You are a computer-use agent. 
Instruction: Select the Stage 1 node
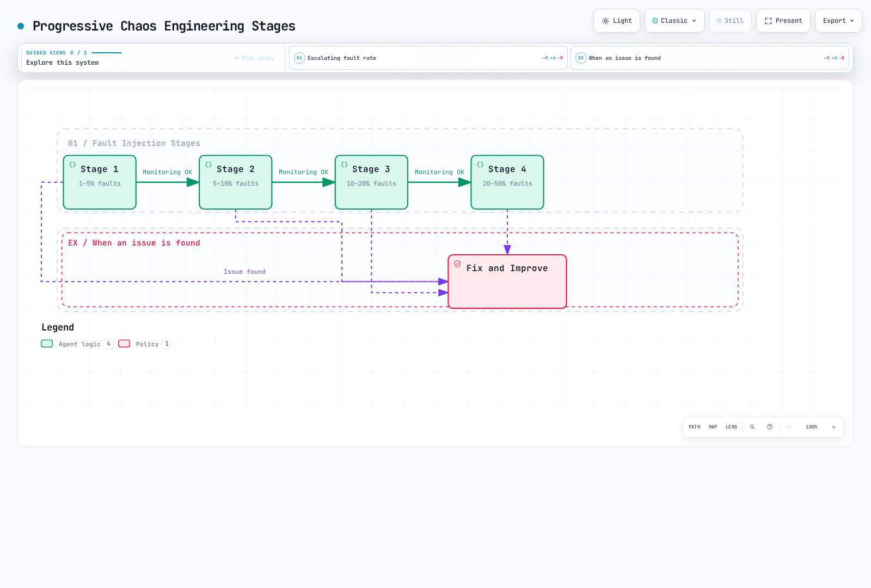tap(100, 182)
